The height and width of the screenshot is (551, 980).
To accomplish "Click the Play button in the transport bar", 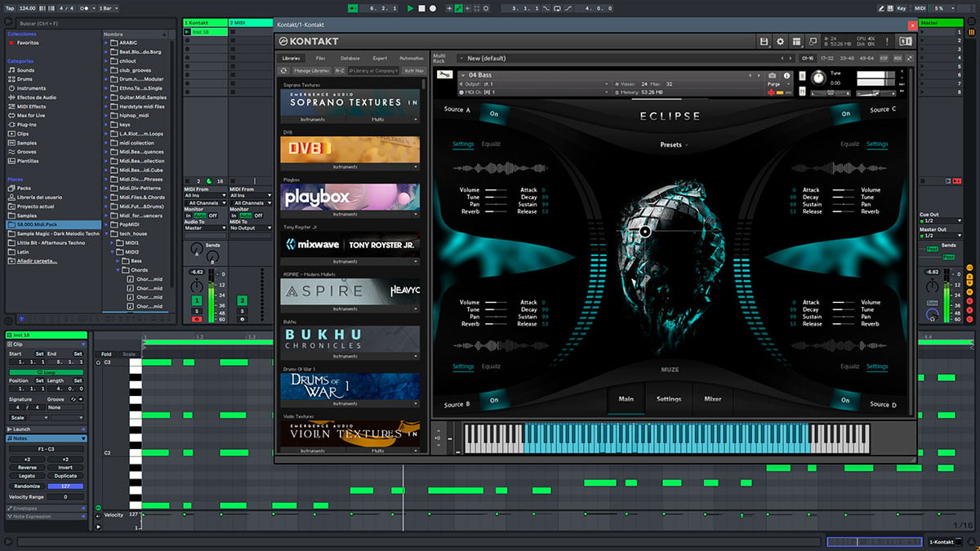I will pyautogui.click(x=411, y=8).
